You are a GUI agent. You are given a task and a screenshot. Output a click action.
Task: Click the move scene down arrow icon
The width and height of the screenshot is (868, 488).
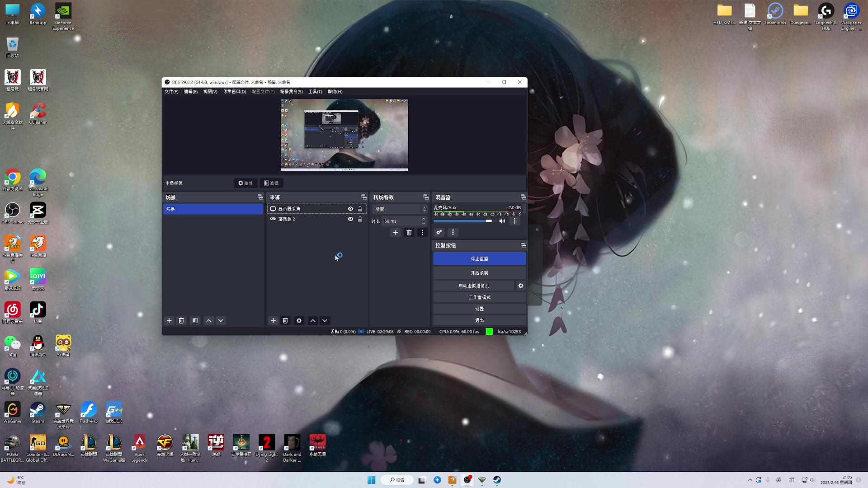(221, 320)
